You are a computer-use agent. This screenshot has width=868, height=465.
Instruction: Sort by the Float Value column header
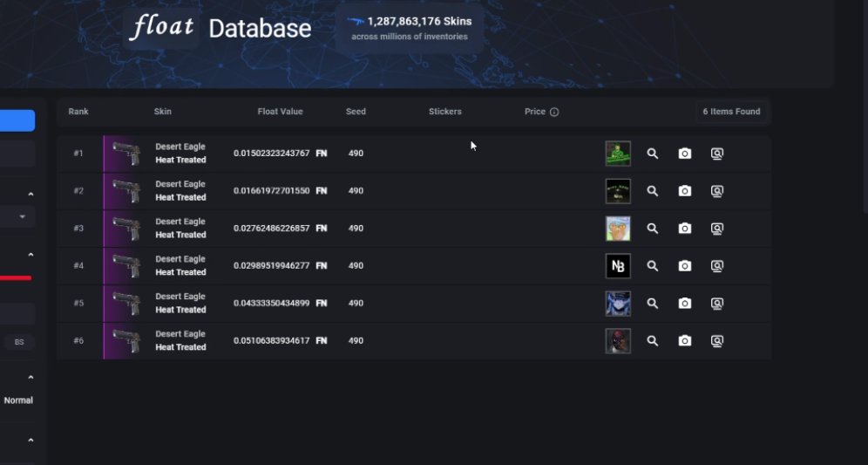(x=280, y=112)
